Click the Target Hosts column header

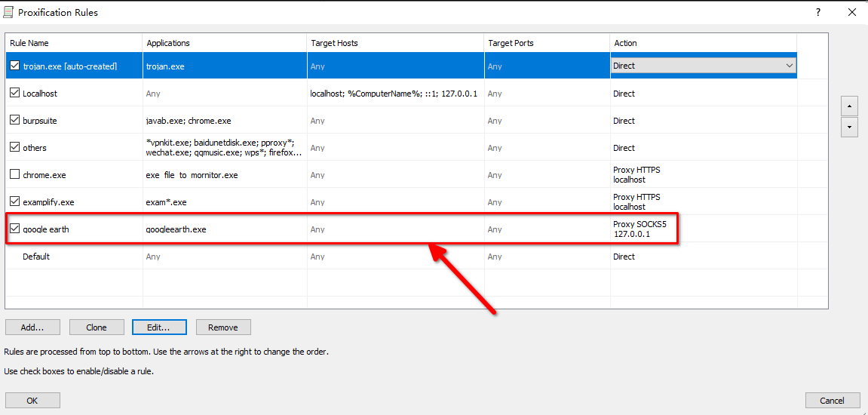tap(395, 43)
